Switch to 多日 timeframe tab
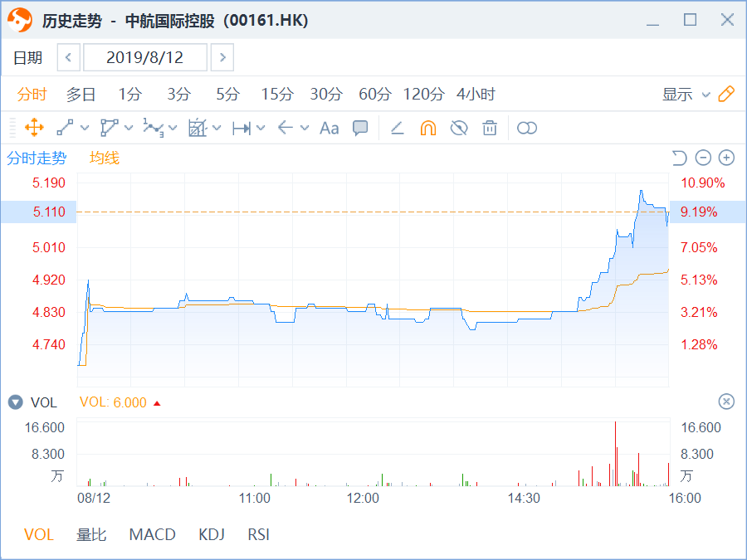Image resolution: width=747 pixels, height=560 pixels. [x=81, y=95]
